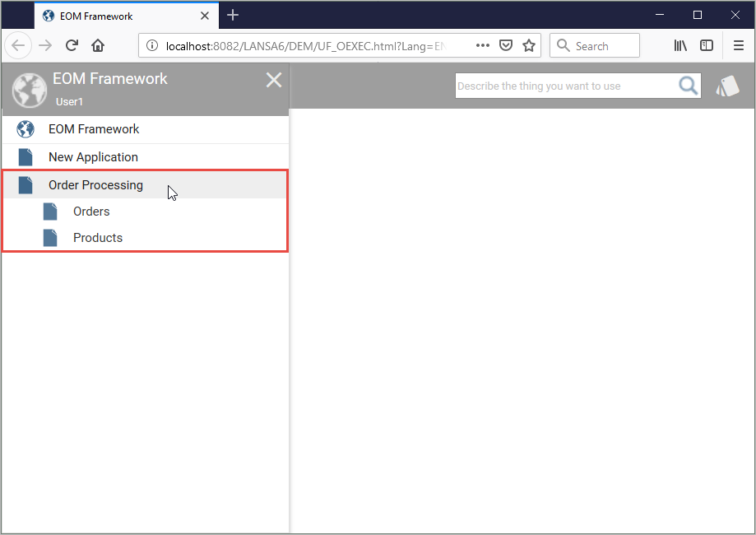This screenshot has width=756, height=535.
Task: Click the globe logo in panel header
Action: [x=30, y=91]
